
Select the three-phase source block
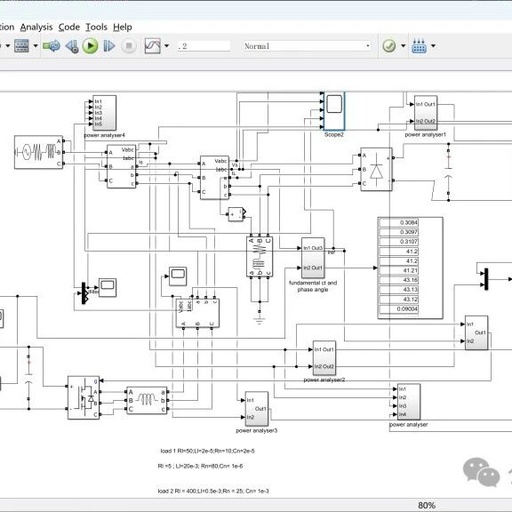[38, 152]
